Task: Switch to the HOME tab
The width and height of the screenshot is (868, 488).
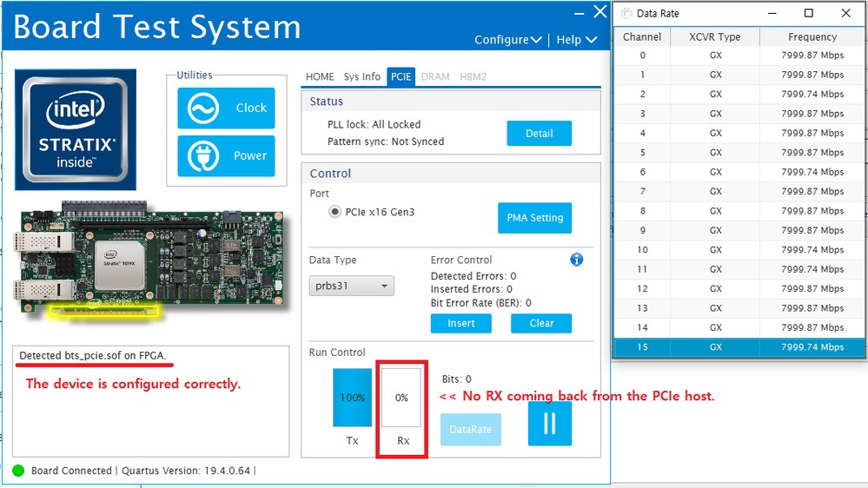Action: tap(320, 77)
